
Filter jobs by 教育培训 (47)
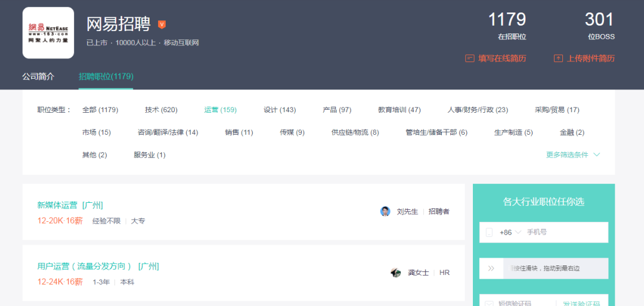(400, 110)
